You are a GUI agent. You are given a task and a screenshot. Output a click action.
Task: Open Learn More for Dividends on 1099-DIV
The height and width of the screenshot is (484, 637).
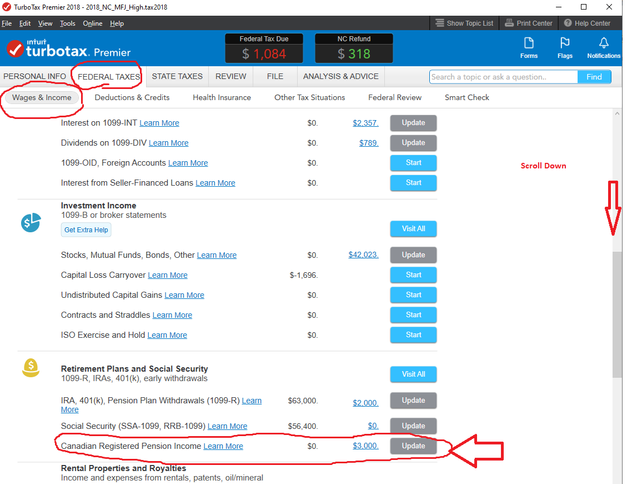click(169, 143)
